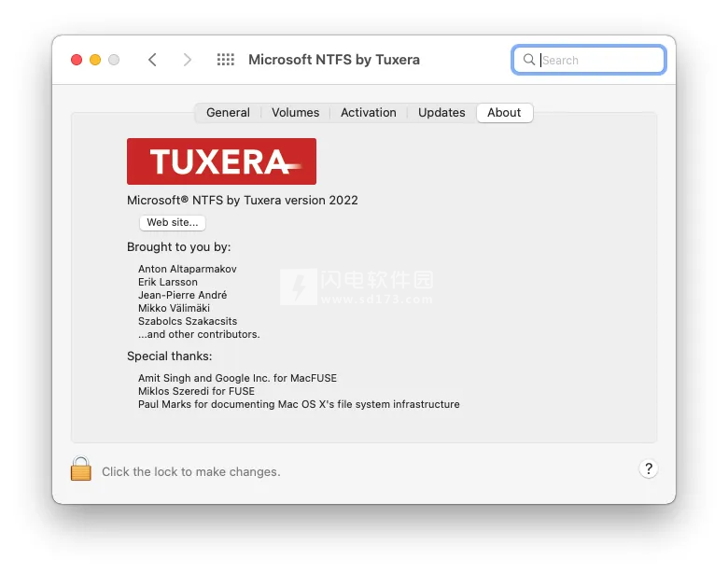Click the name Anton Altaparmakov
The height and width of the screenshot is (573, 728).
tap(187, 269)
